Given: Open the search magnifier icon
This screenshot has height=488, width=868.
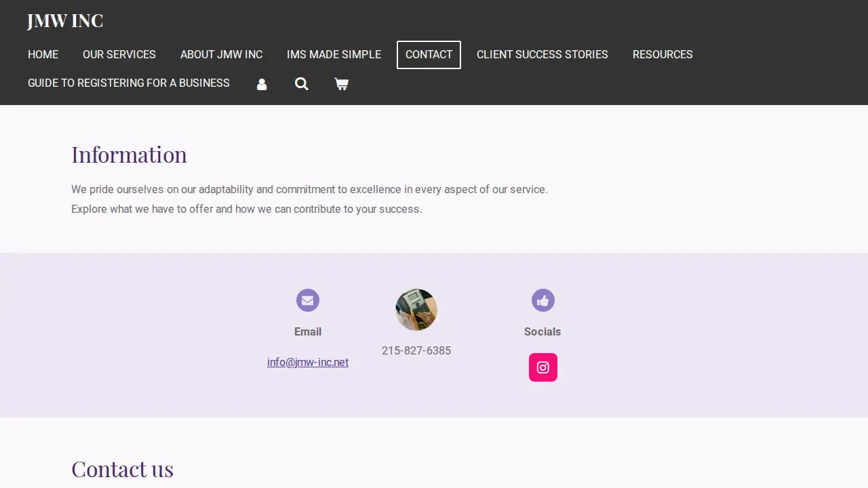Looking at the screenshot, I should pyautogui.click(x=302, y=84).
